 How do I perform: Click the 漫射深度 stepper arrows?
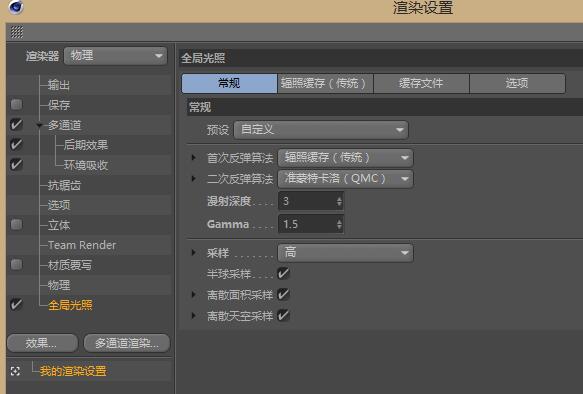click(339, 201)
